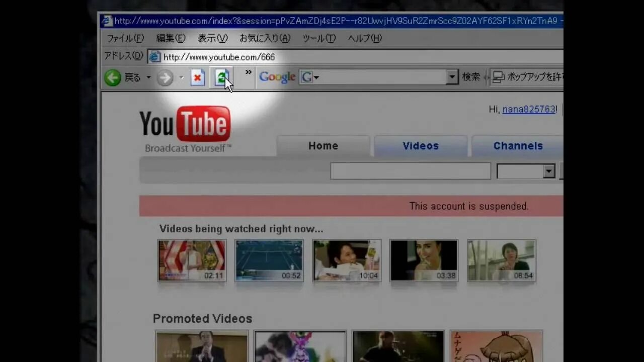Open the nana825763 account link
Screen dimensions: 644x362
[528, 109]
